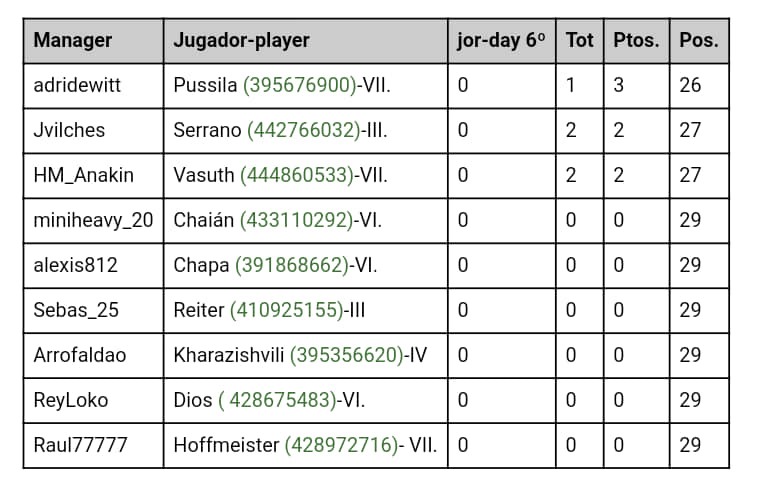Click Reiter player ID 410925155
777x486 pixels.
286,311
